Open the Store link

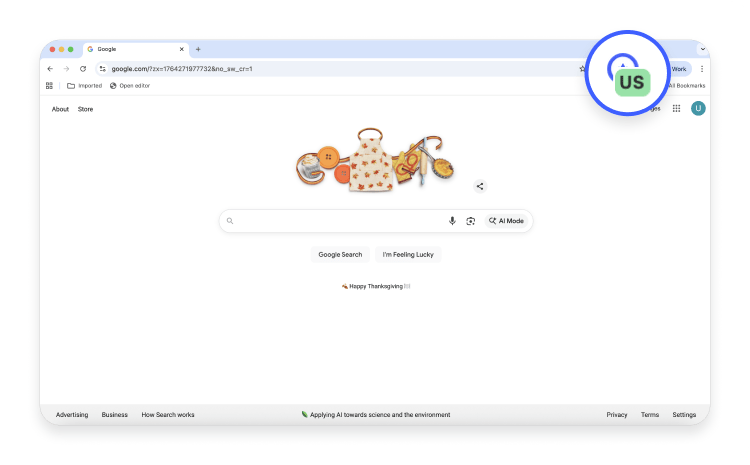tap(86, 109)
